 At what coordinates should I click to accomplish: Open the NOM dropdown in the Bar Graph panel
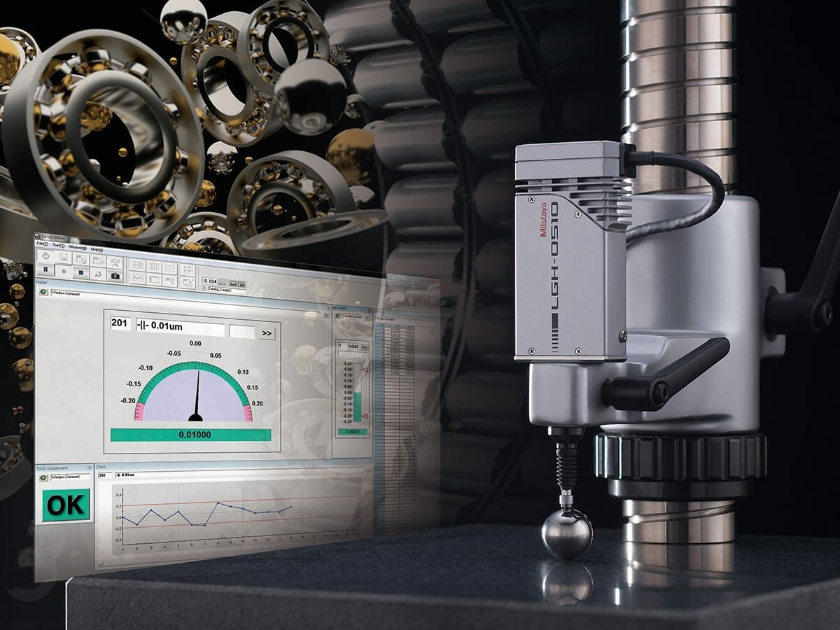click(353, 347)
